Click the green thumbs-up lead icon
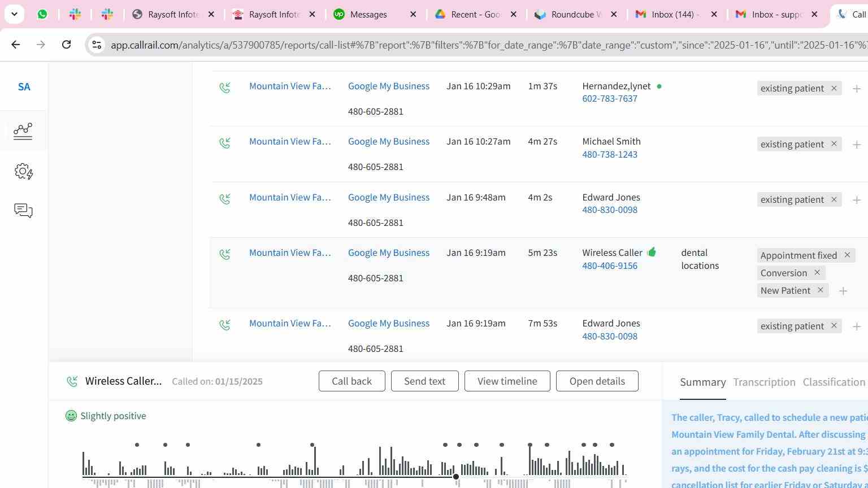The width and height of the screenshot is (868, 488). 652,252
